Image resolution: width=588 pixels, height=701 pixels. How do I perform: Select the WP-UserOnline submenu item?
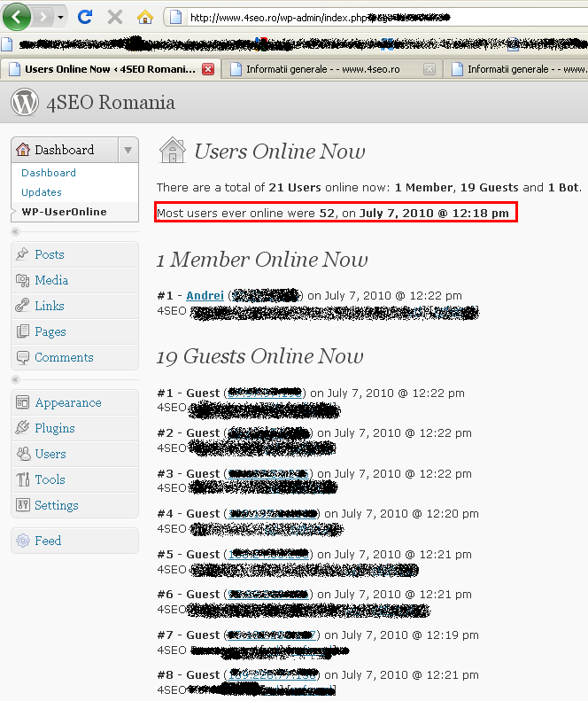pyautogui.click(x=64, y=212)
